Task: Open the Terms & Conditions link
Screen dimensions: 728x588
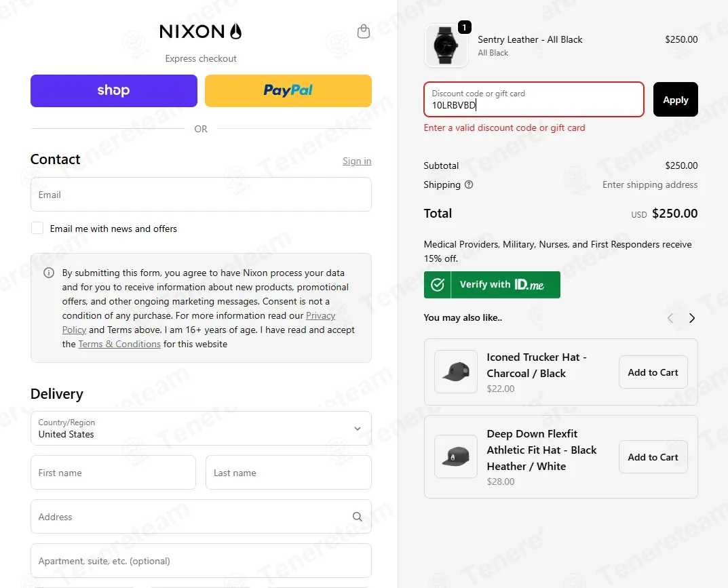Action: 119,344
